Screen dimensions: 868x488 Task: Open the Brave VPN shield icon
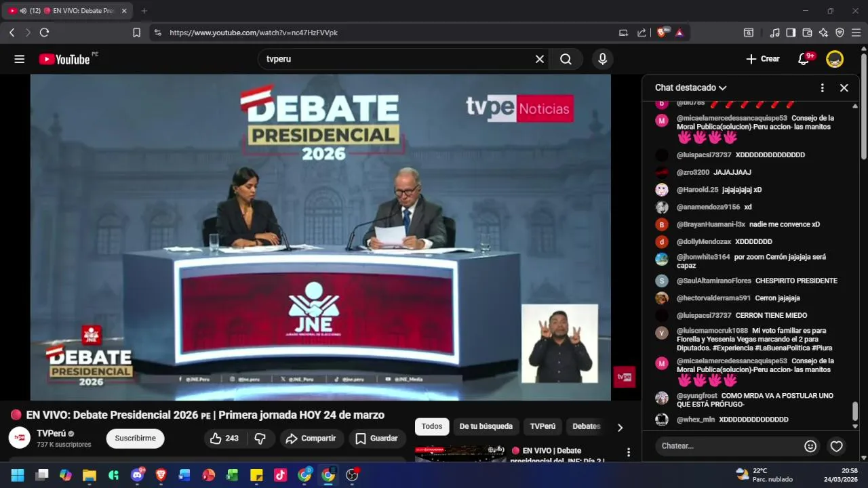[840, 33]
